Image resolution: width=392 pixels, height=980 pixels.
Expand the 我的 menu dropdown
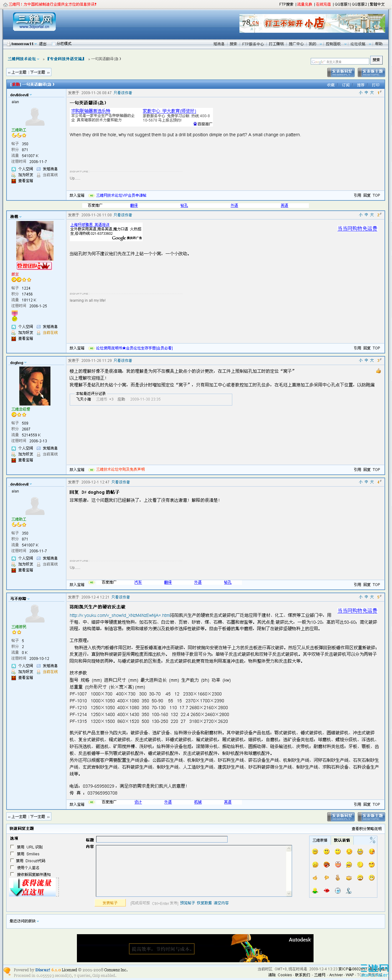321,44
